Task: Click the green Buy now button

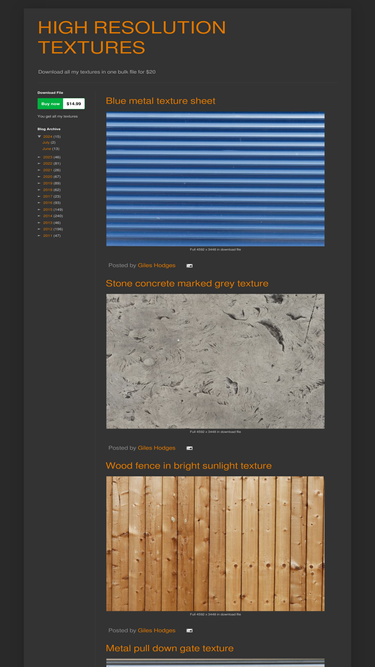Action: 51,104
